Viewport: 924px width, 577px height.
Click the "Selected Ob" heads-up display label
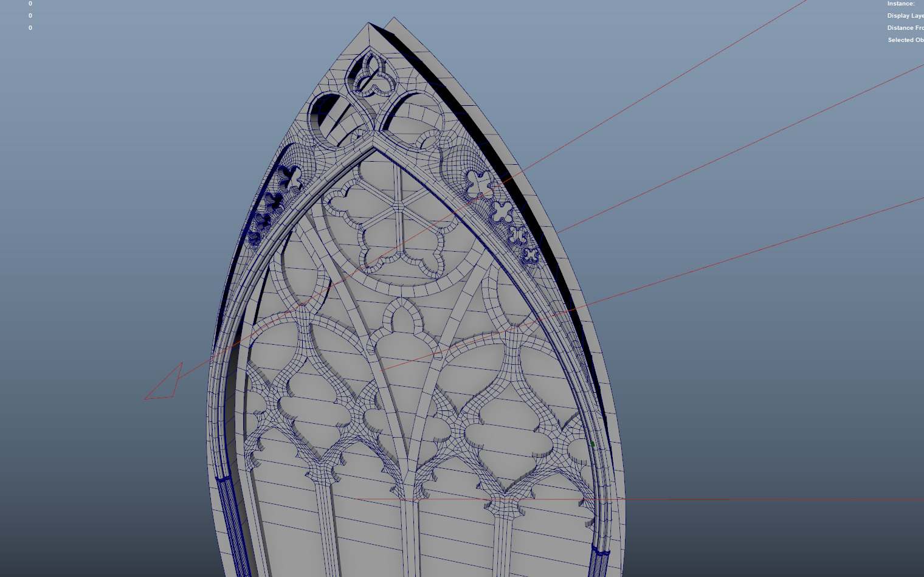tap(906, 40)
